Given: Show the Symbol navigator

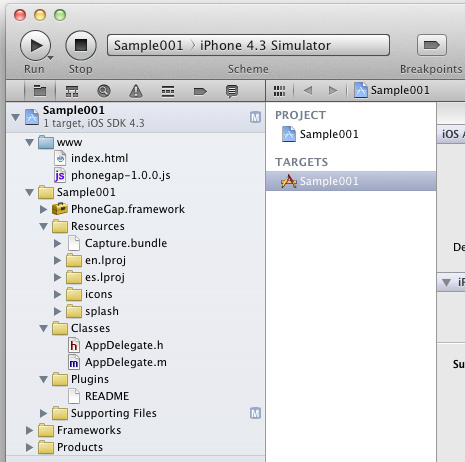Looking at the screenshot, I should tap(72, 91).
